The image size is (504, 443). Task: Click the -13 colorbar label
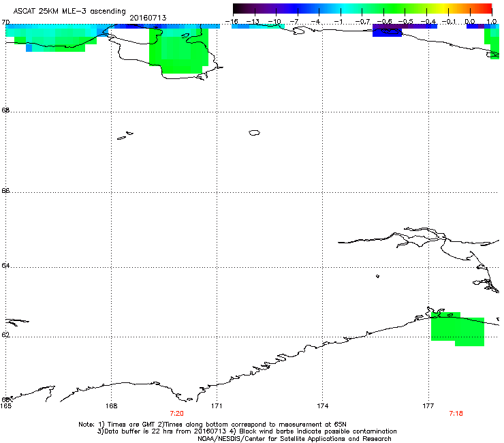[x=253, y=22]
